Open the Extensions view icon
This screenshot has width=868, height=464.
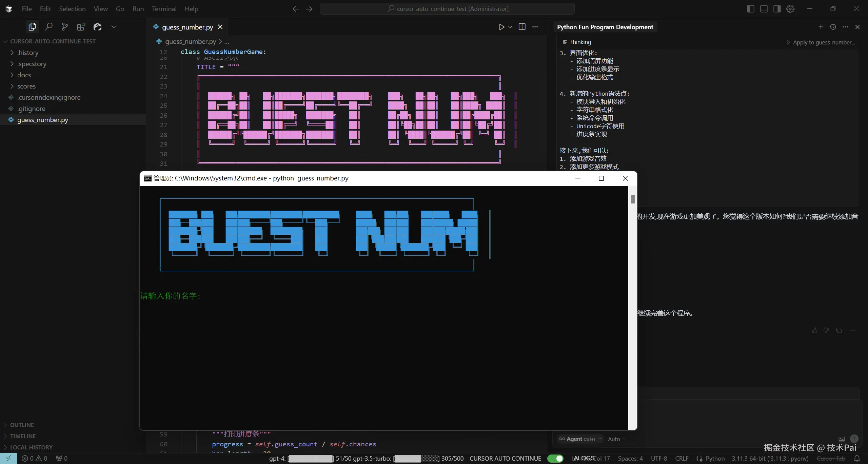click(x=81, y=27)
